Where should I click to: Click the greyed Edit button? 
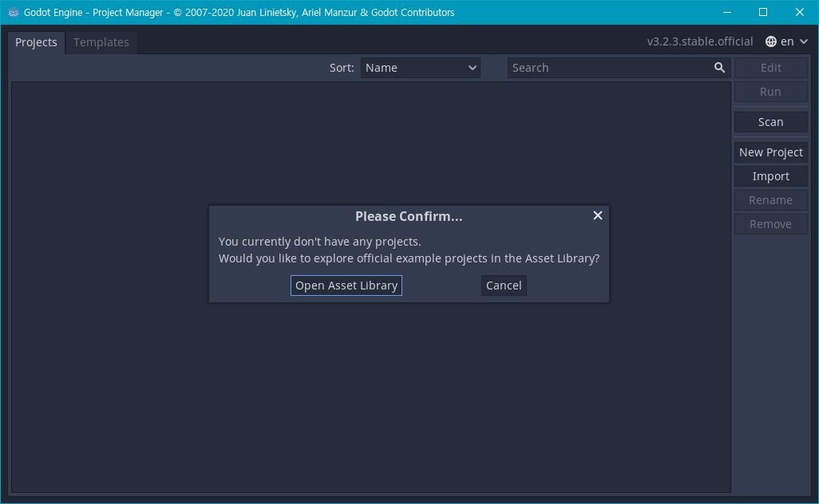(770, 68)
